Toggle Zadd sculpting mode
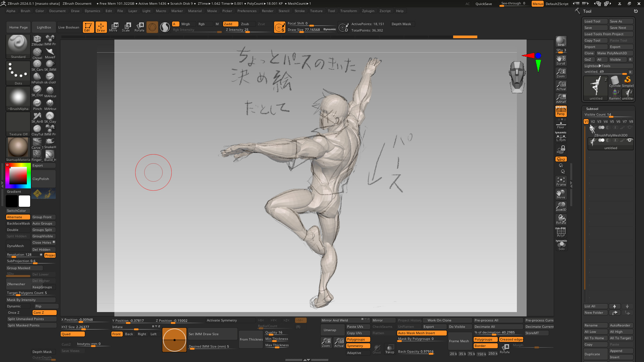 tap(230, 24)
